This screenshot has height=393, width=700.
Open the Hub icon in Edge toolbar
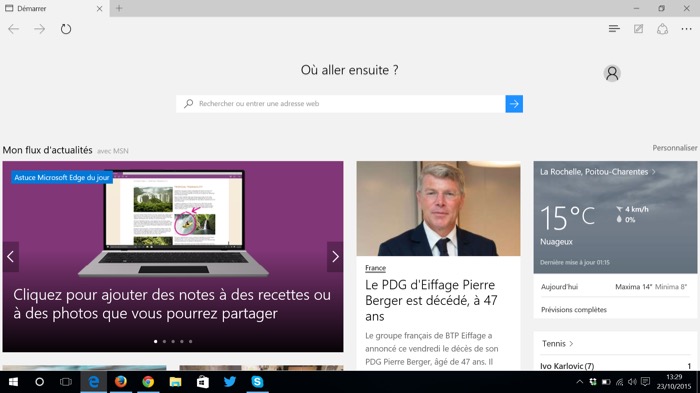(614, 29)
